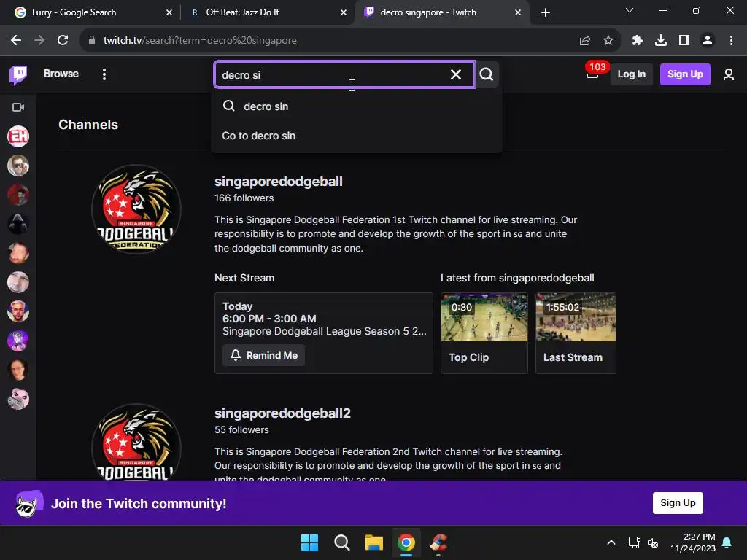Open the red-haired woman sidebar channel avatar
This screenshot has height=560, width=747.
[18, 370]
